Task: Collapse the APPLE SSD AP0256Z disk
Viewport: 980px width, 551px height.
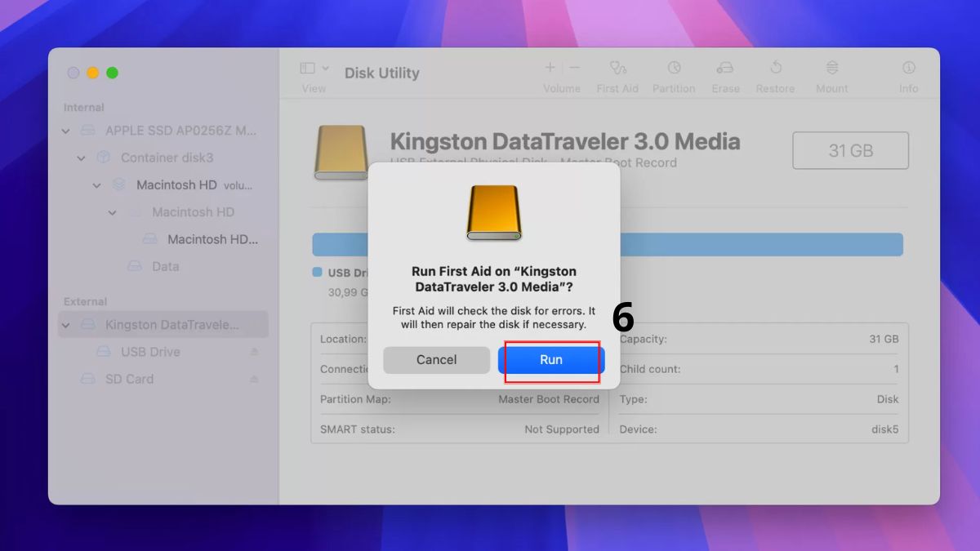Action: [66, 131]
